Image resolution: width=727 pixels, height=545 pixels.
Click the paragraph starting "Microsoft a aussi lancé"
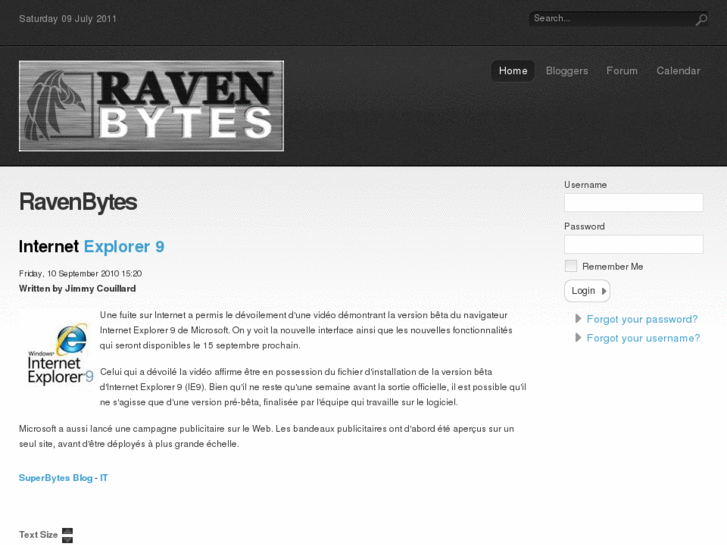coord(267,436)
